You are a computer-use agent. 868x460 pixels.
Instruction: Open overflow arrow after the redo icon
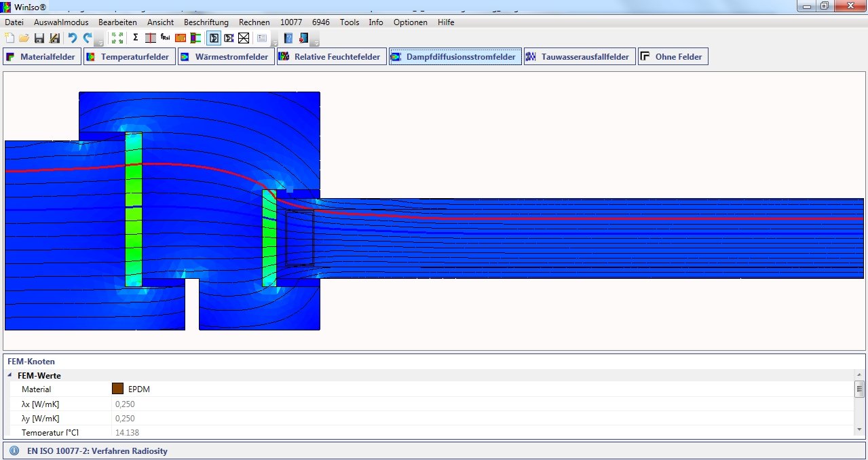click(99, 41)
